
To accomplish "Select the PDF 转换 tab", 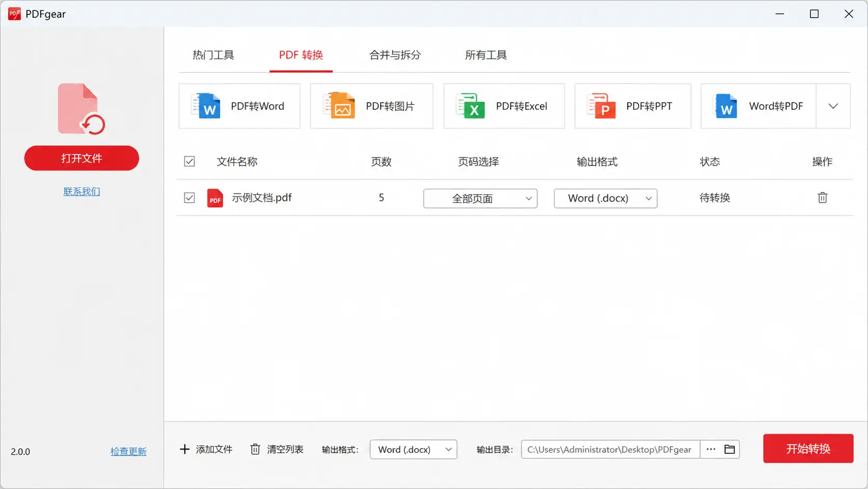I will 301,55.
